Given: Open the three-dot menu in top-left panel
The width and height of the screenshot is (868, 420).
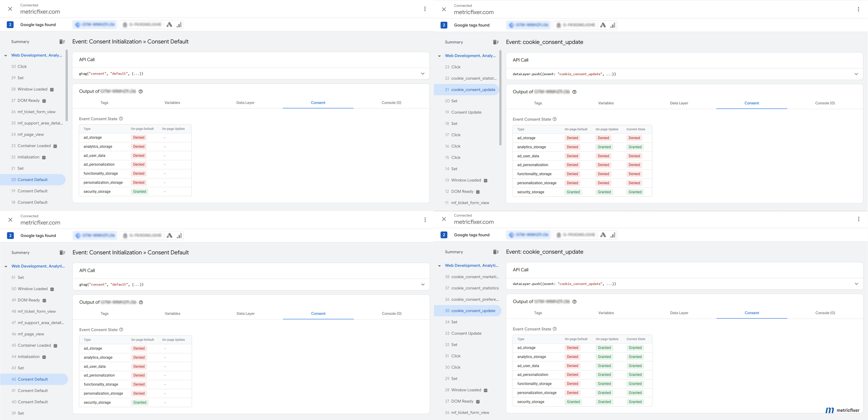Looking at the screenshot, I should pyautogui.click(x=425, y=9).
